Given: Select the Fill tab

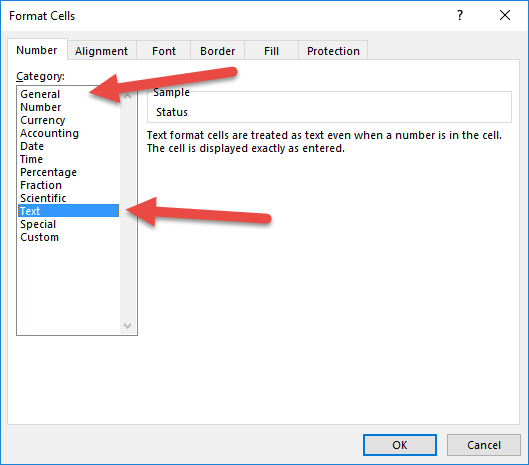Looking at the screenshot, I should coord(272,51).
